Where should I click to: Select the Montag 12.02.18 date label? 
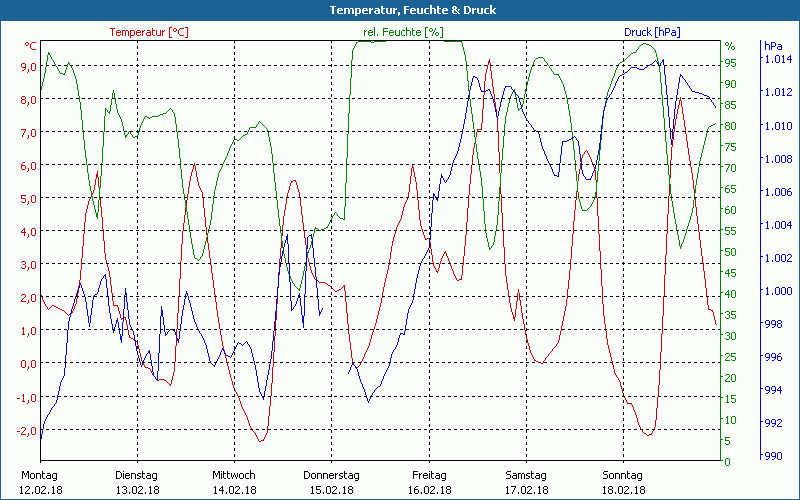point(39,482)
